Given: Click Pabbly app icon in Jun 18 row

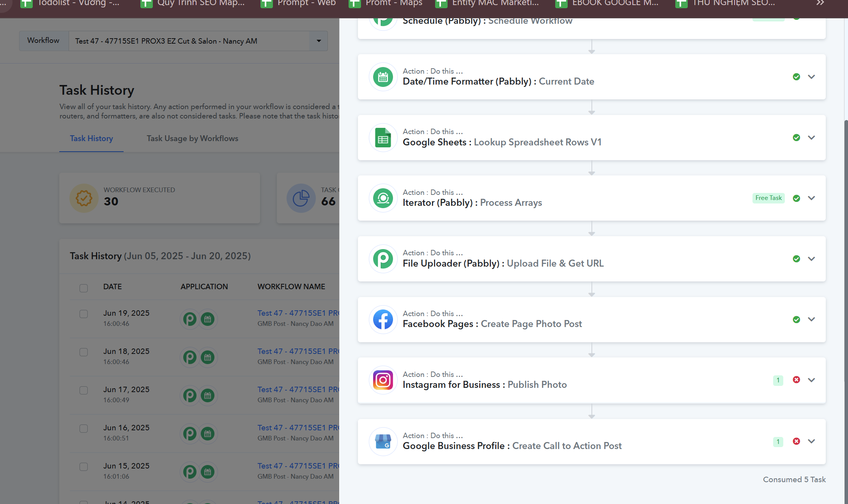Looking at the screenshot, I should tap(190, 357).
